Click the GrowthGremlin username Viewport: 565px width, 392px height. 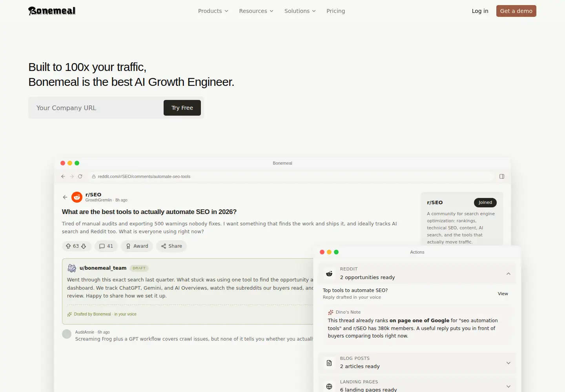(98, 200)
